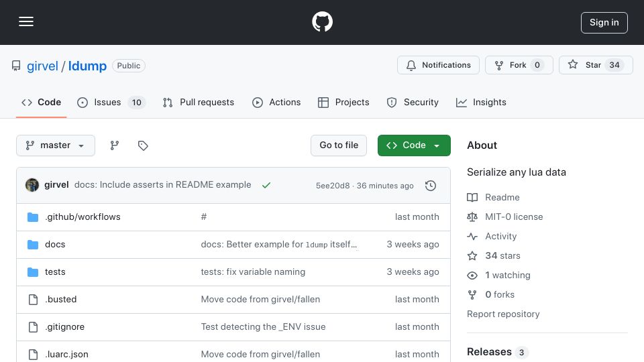Image resolution: width=644 pixels, height=362 pixels.
Task: Open 'Test detecting the _ENV issue' commit
Action: point(263,326)
